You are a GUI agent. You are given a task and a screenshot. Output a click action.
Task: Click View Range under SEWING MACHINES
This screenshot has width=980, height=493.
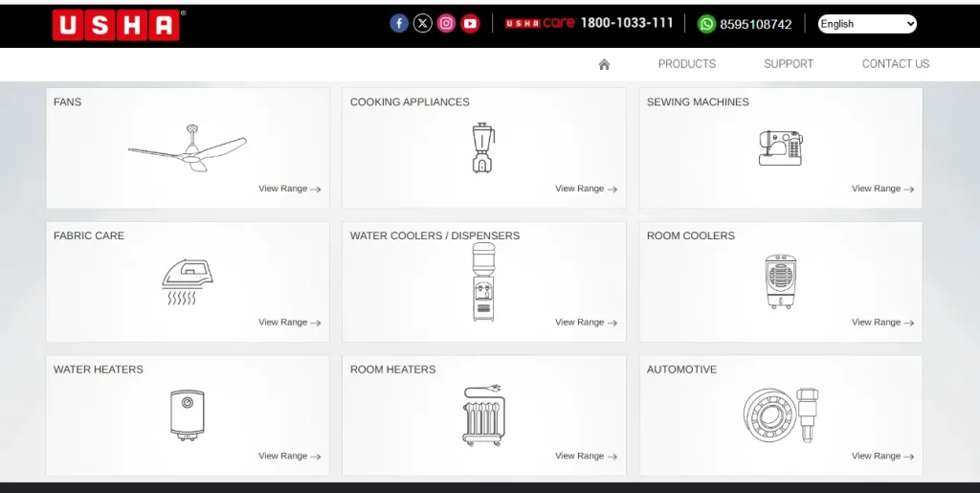[x=882, y=189]
